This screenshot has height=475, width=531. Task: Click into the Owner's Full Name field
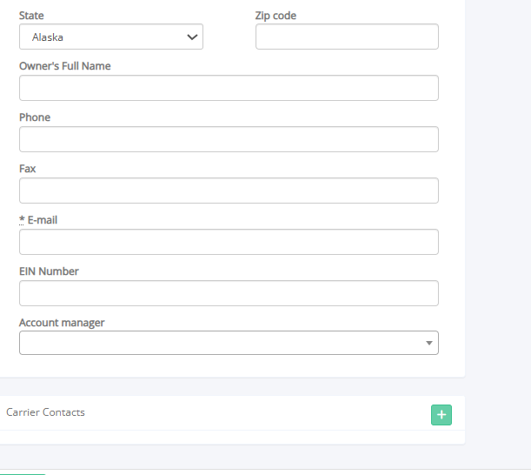pyautogui.click(x=229, y=88)
